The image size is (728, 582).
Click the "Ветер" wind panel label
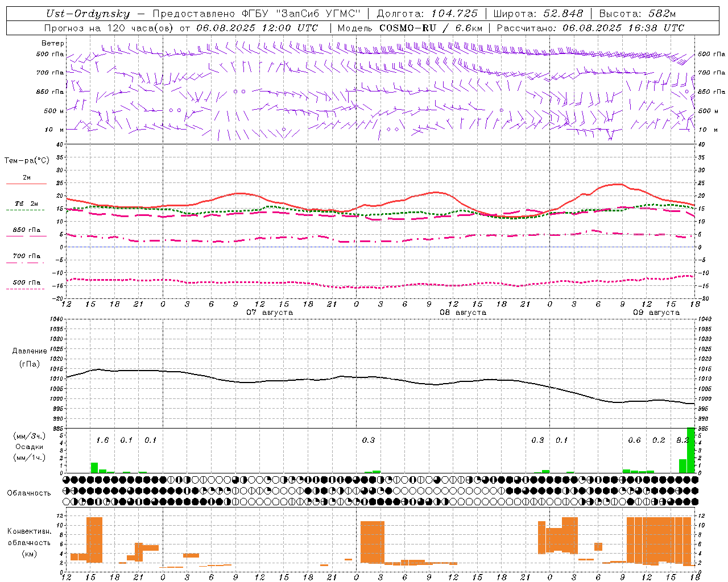[x=53, y=43]
